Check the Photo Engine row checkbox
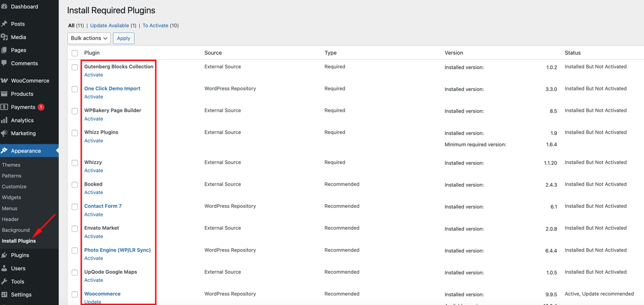644x305 pixels. (74, 251)
